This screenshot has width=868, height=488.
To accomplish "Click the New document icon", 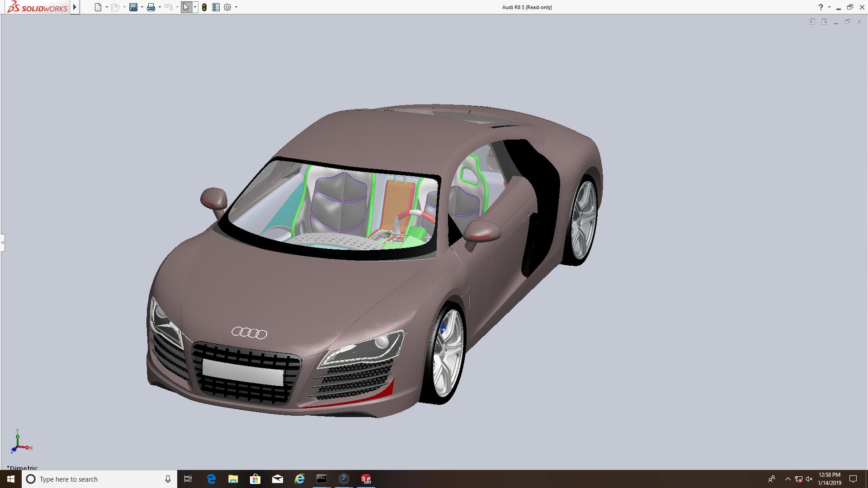I will [x=98, y=7].
